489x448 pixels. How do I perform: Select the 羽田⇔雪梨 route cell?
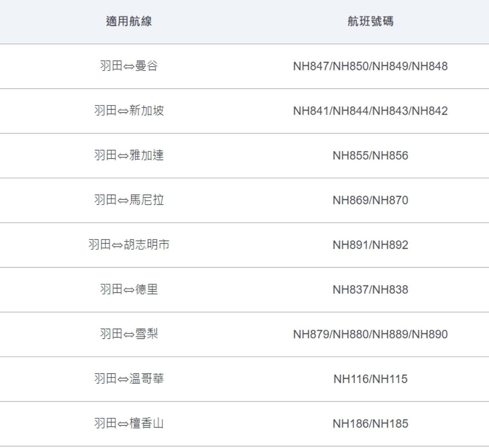[129, 334]
